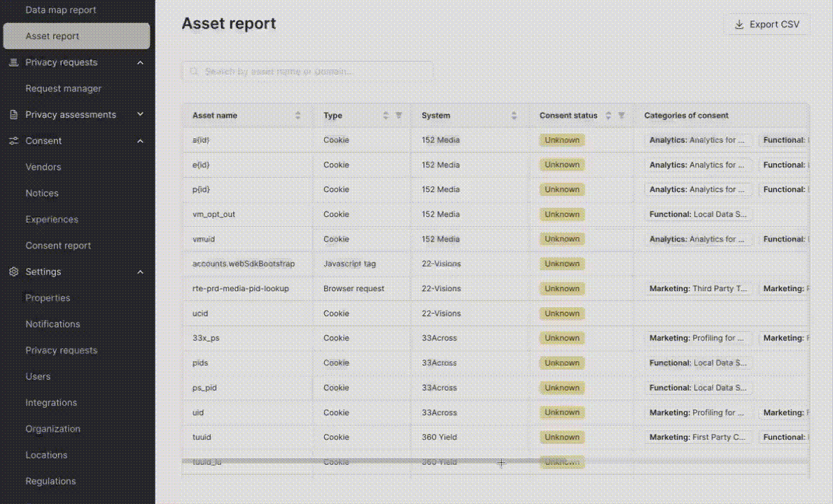Viewport: 833px width, 504px height.
Task: Collapse the Privacy requests section
Action: pyautogui.click(x=139, y=62)
